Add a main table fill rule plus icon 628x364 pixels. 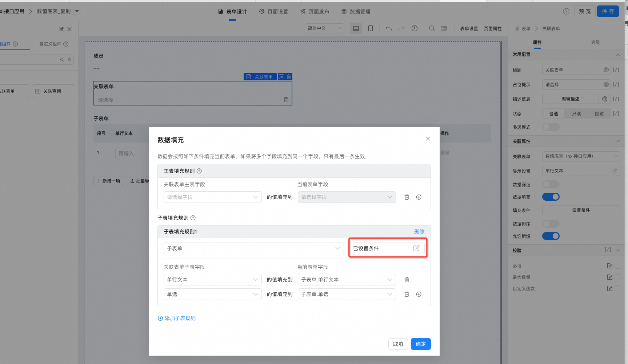pos(419,197)
